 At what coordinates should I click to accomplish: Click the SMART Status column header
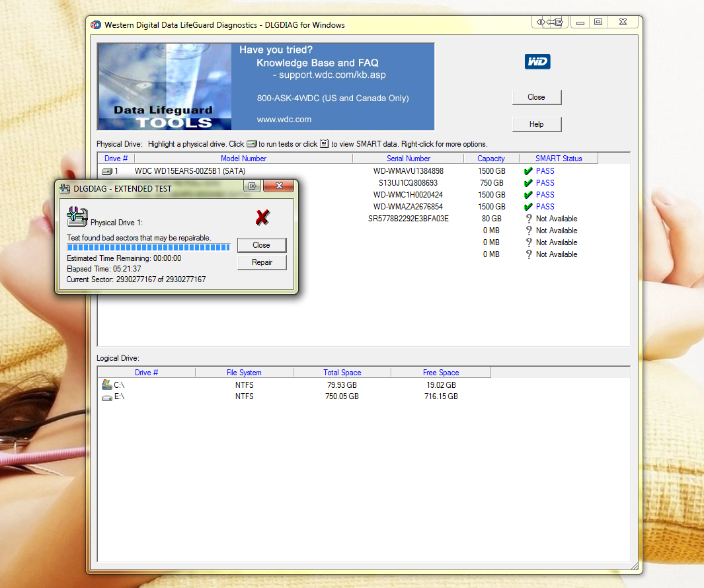(x=559, y=159)
